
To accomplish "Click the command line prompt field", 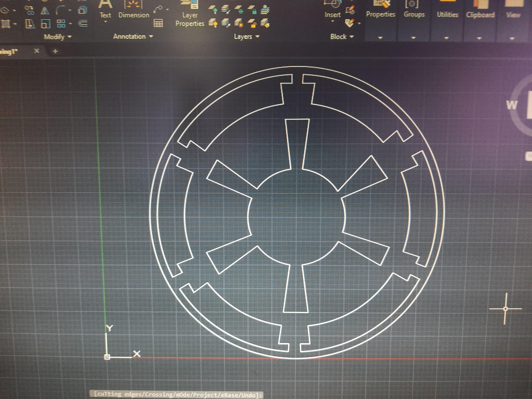I will point(177,394).
